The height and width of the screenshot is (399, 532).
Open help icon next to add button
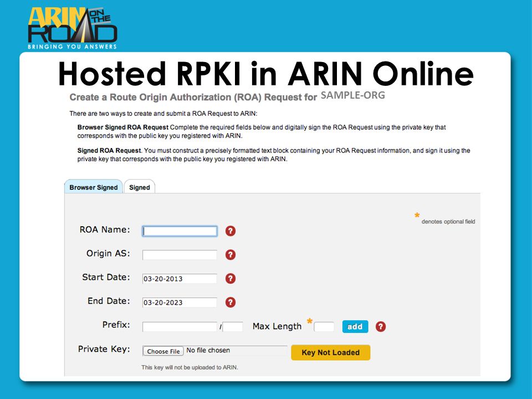pos(380,327)
